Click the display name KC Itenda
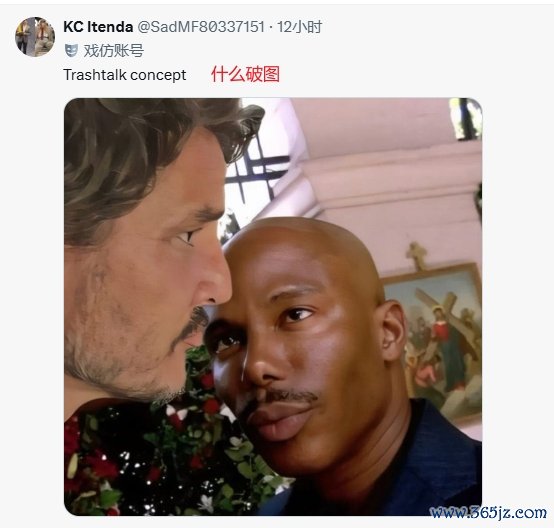The width and height of the screenshot is (554, 528). click(x=98, y=27)
